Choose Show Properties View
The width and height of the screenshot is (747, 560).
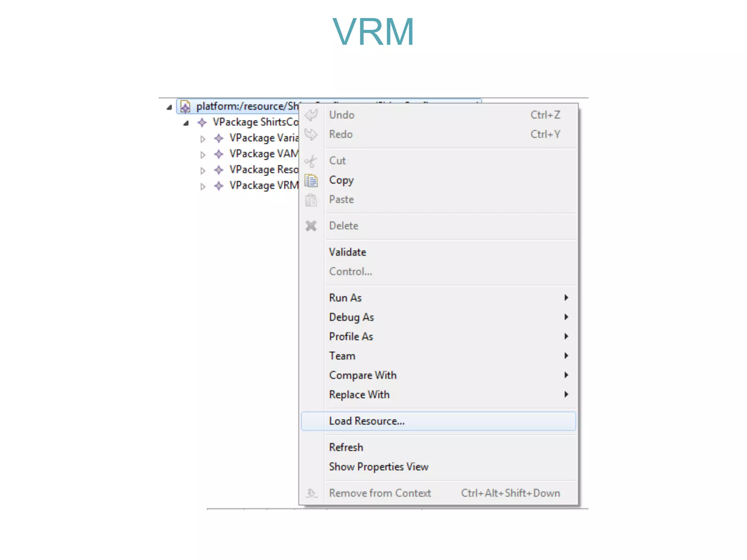(x=438, y=467)
